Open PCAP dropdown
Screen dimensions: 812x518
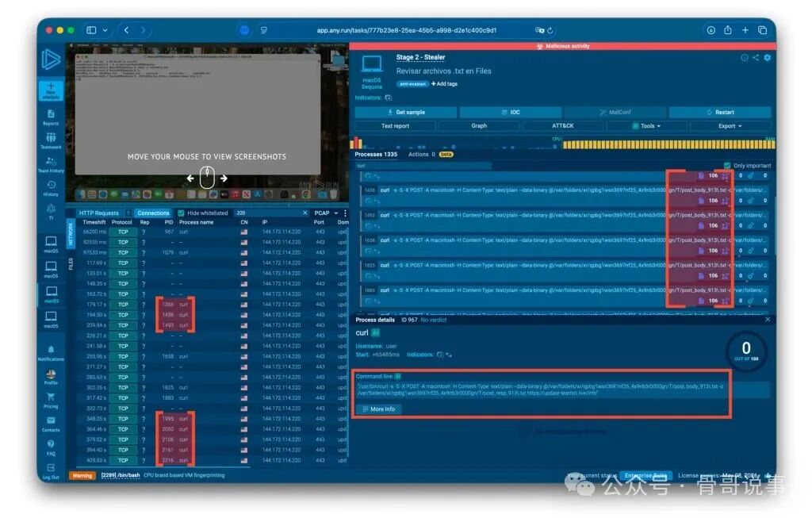click(x=326, y=213)
